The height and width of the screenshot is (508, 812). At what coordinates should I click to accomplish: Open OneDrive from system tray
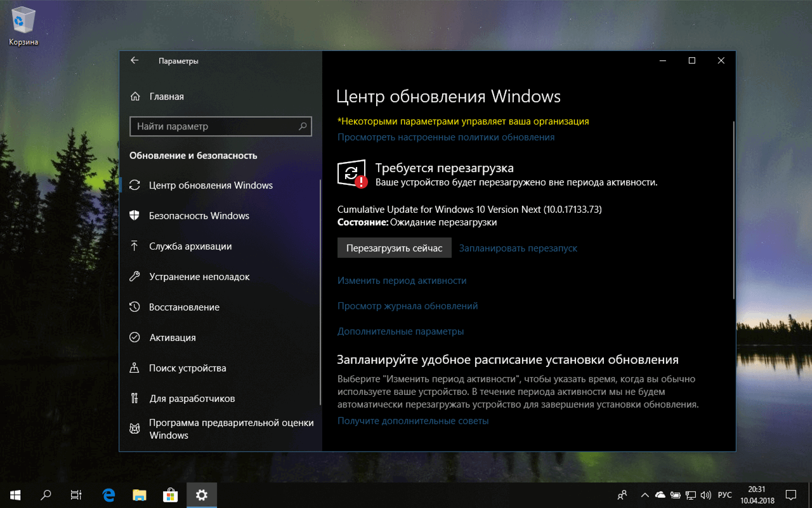(x=660, y=495)
